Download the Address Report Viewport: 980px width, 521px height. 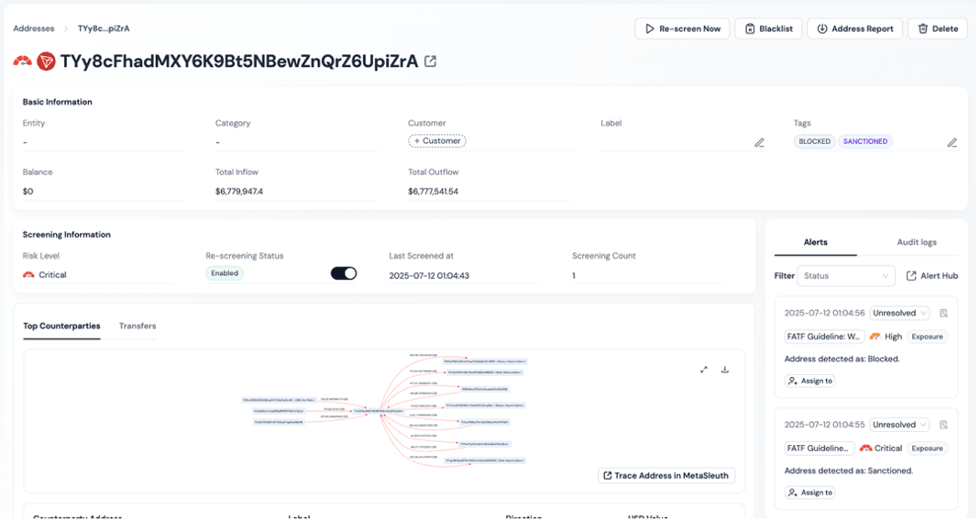(x=854, y=28)
